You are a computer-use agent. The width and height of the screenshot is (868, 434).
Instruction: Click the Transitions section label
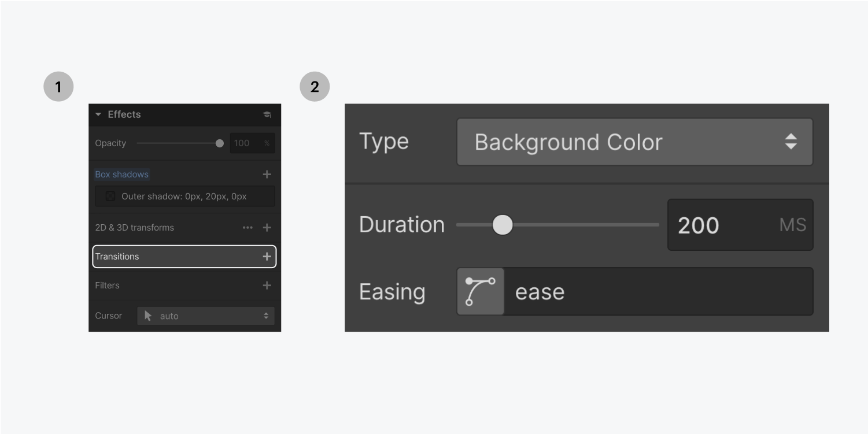point(117,256)
